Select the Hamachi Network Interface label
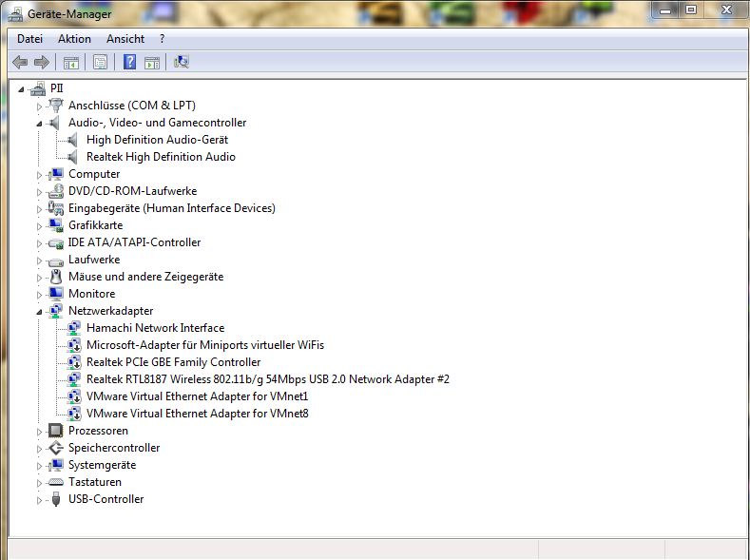Image resolution: width=750 pixels, height=560 pixels. (156, 328)
